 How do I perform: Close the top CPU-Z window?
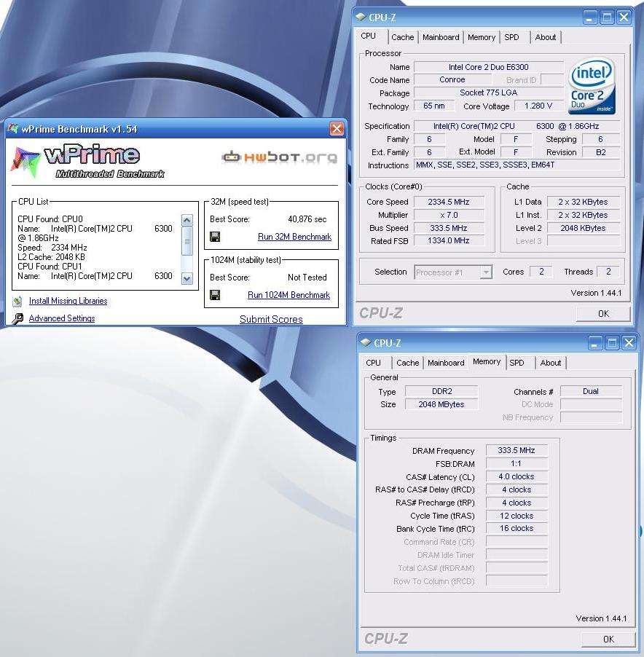pyautogui.click(x=624, y=17)
